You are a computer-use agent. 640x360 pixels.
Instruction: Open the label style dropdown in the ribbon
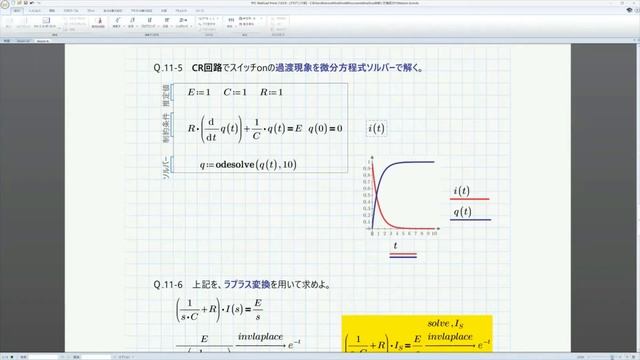pos(208,19)
